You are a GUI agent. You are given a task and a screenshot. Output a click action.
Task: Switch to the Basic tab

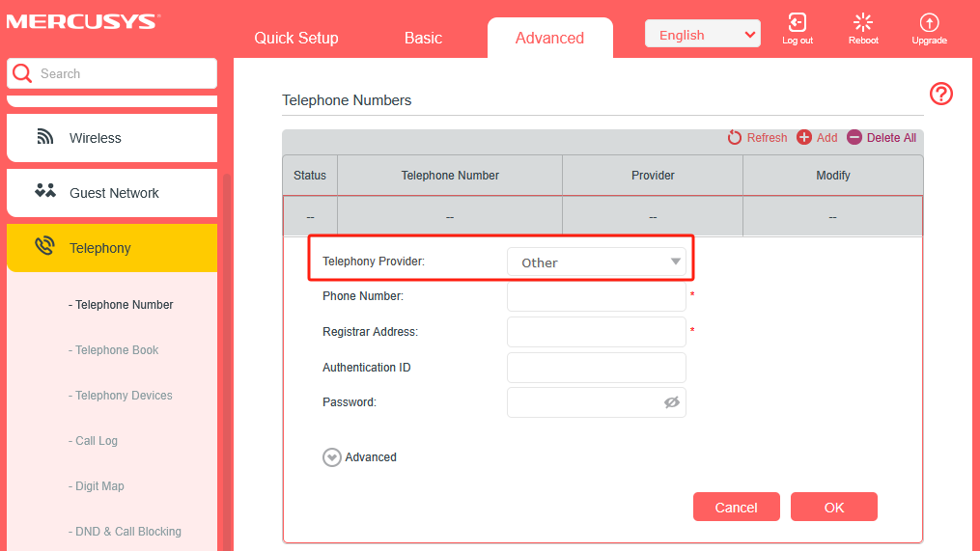[423, 38]
